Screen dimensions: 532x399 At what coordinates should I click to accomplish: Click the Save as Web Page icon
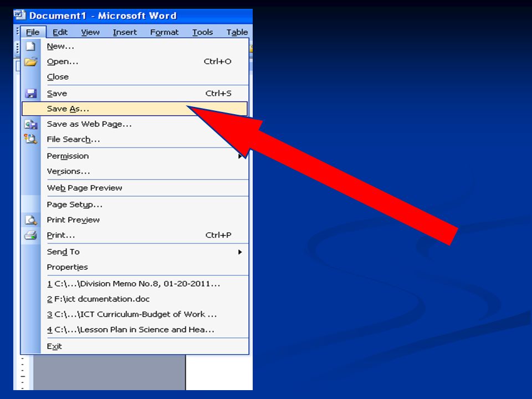click(31, 124)
